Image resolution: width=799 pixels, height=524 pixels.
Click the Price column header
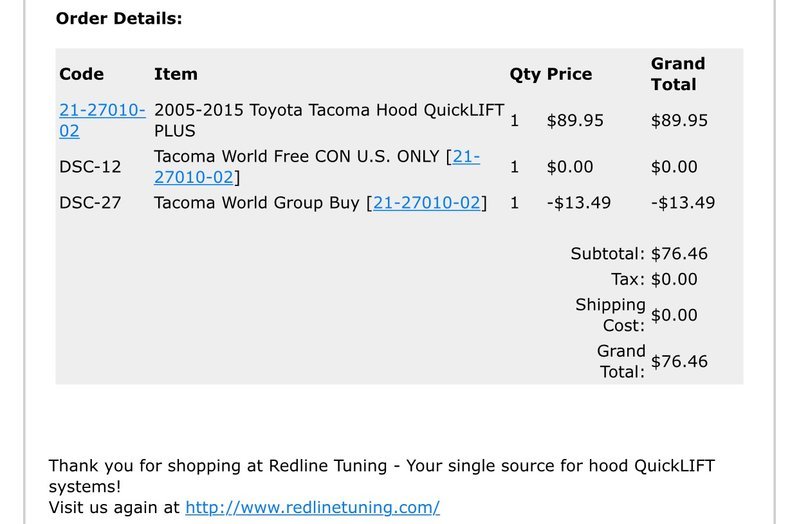(x=569, y=74)
